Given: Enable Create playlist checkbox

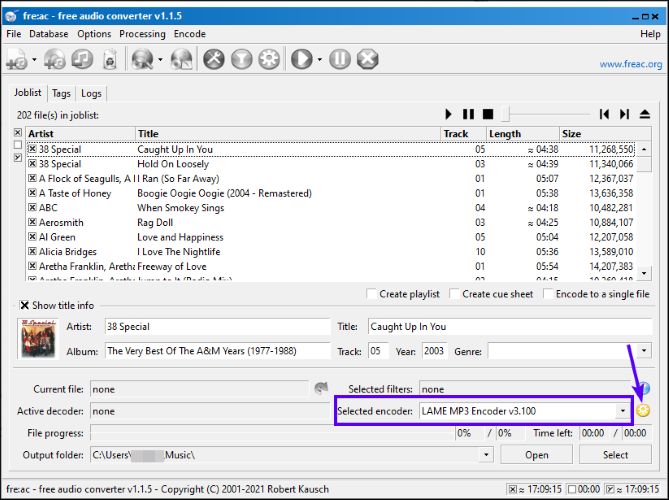Looking at the screenshot, I should tap(372, 294).
